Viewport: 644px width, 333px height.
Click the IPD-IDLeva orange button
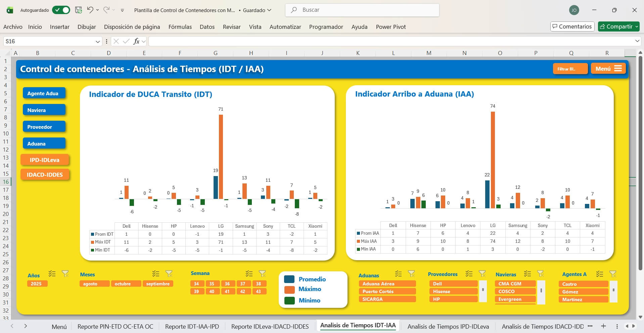click(45, 160)
